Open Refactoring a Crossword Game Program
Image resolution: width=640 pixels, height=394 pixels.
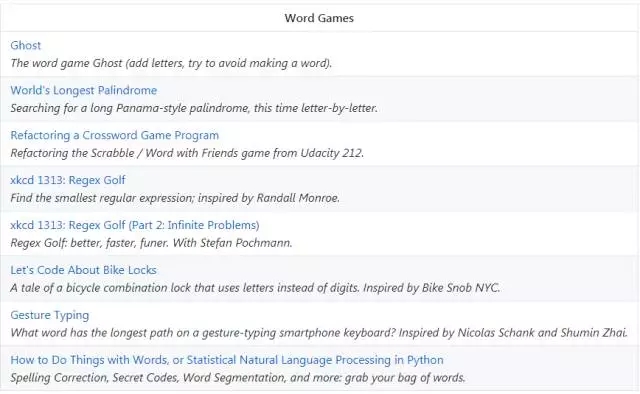[115, 135]
